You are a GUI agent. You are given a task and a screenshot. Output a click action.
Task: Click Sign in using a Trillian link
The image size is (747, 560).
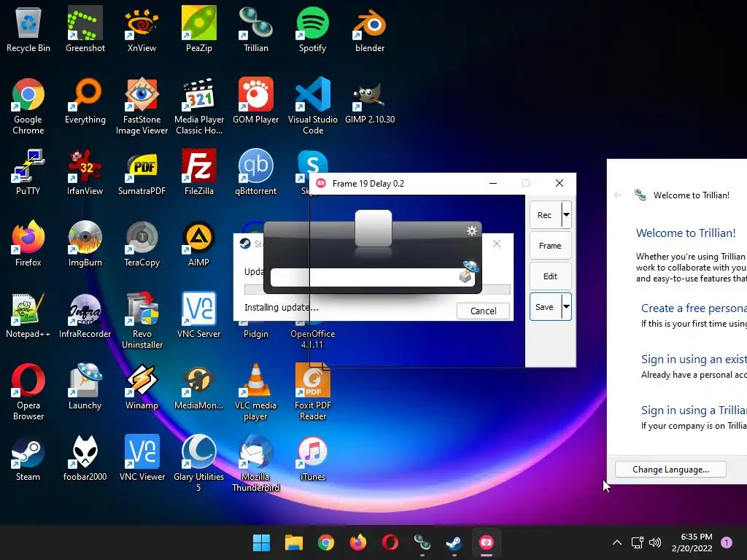694,410
